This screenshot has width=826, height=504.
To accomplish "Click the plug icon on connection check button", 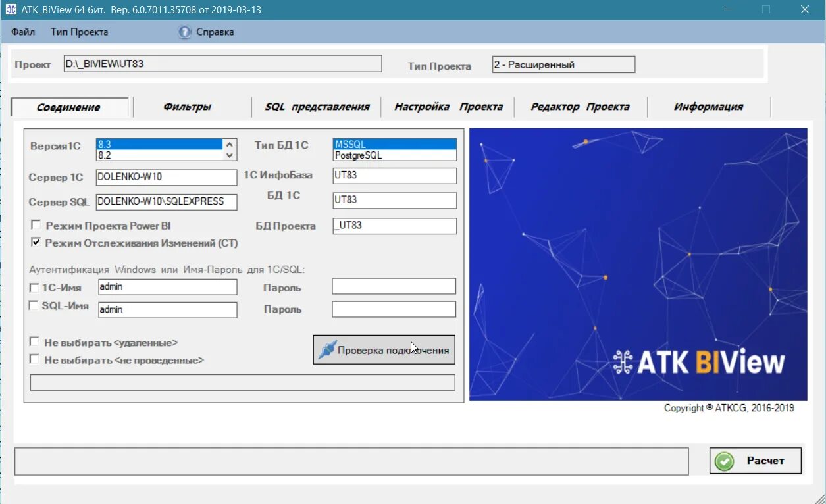I will [326, 350].
